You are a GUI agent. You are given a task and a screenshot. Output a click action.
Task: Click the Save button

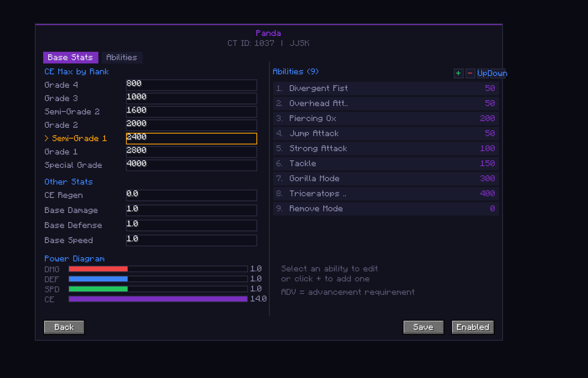click(423, 327)
